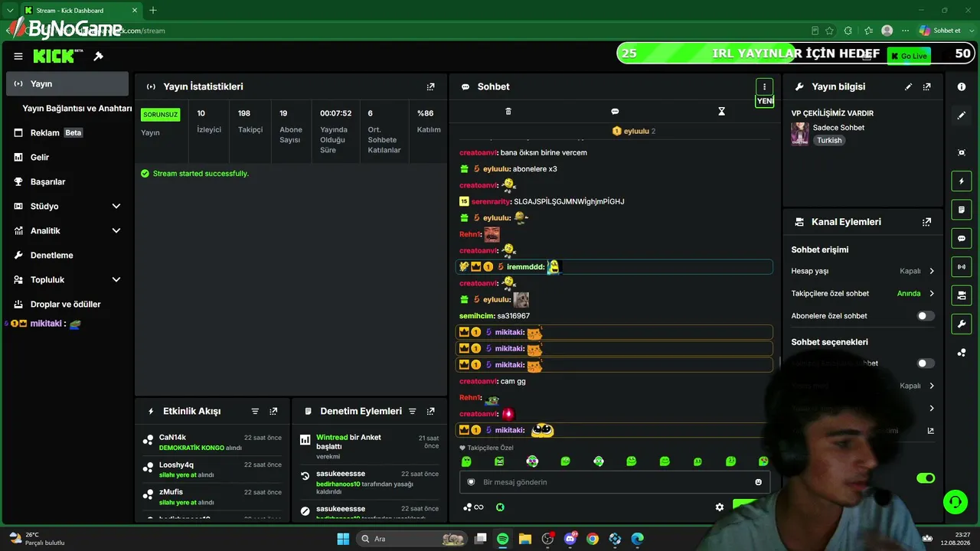The image size is (980, 551).
Task: Click the hammer icon next to the Kick logo
Action: (x=99, y=56)
